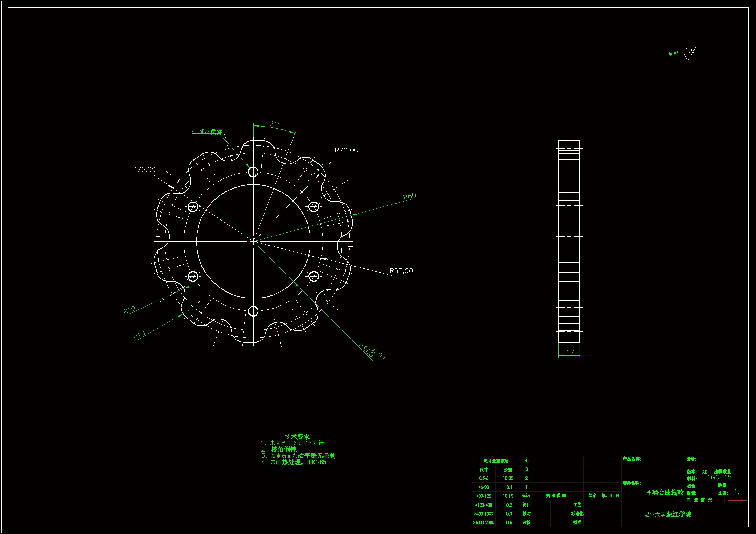
Task: Click the Ø90 ±0.02 diameter dimension
Action: click(372, 351)
